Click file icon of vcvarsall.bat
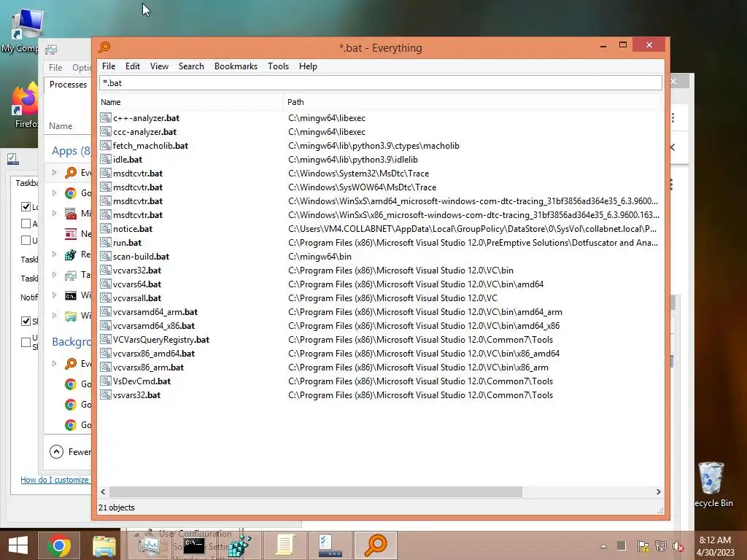Screen dimensions: 747x560 click(106, 297)
